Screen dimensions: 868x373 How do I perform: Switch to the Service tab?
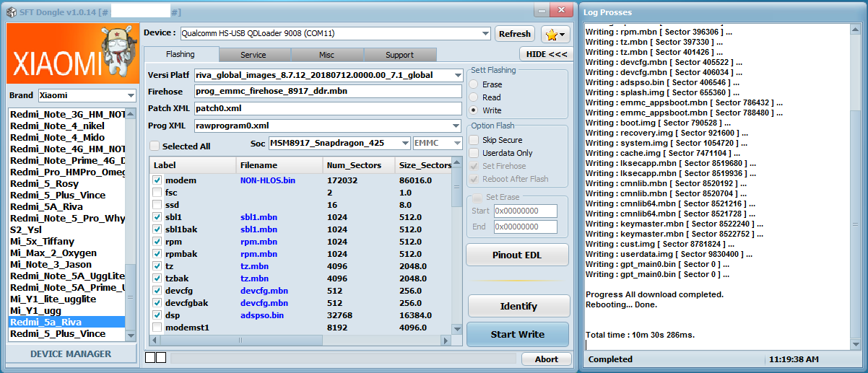click(x=253, y=55)
